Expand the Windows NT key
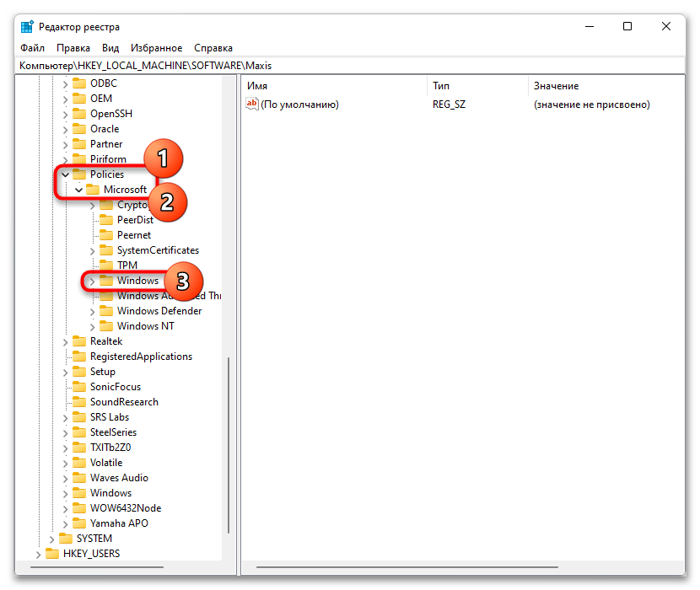This screenshot has height=590, width=700. point(92,326)
